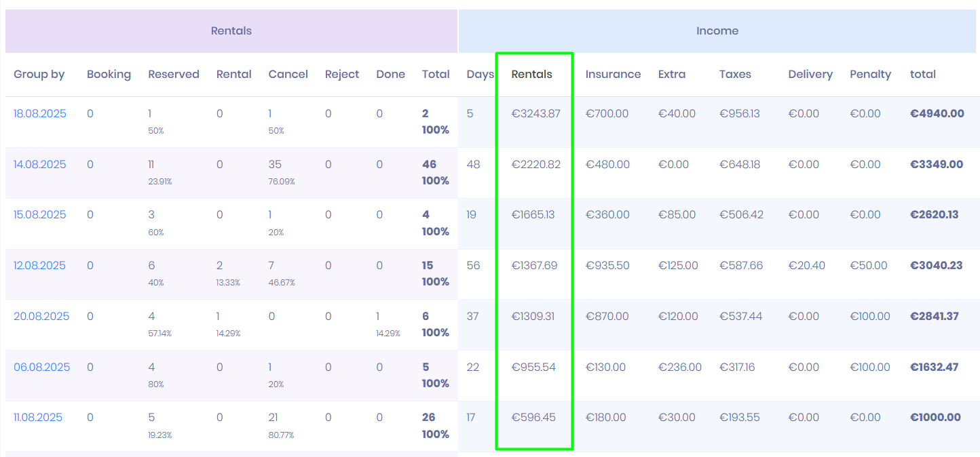Click the 35 cancelled count for 14.08.2025
Image resolution: width=980 pixels, height=457 pixels.
coord(275,165)
